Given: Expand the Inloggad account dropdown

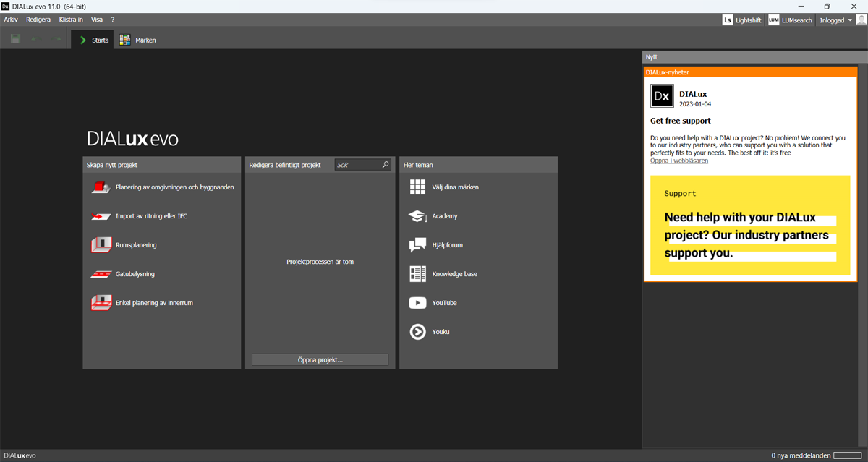Looking at the screenshot, I should tap(836, 20).
